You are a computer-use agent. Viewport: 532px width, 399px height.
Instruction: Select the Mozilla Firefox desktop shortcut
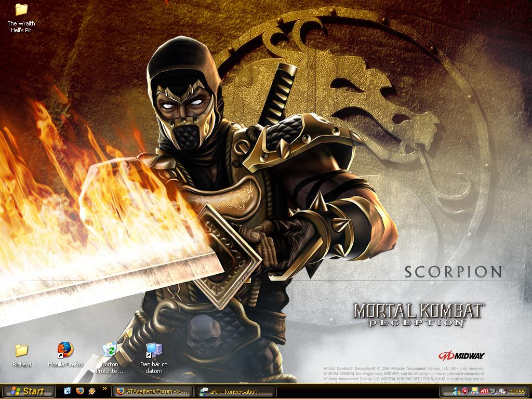click(65, 350)
